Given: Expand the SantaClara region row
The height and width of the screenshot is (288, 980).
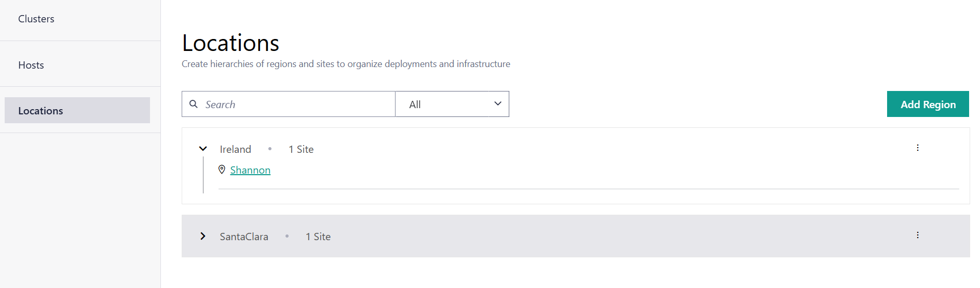Looking at the screenshot, I should [203, 237].
